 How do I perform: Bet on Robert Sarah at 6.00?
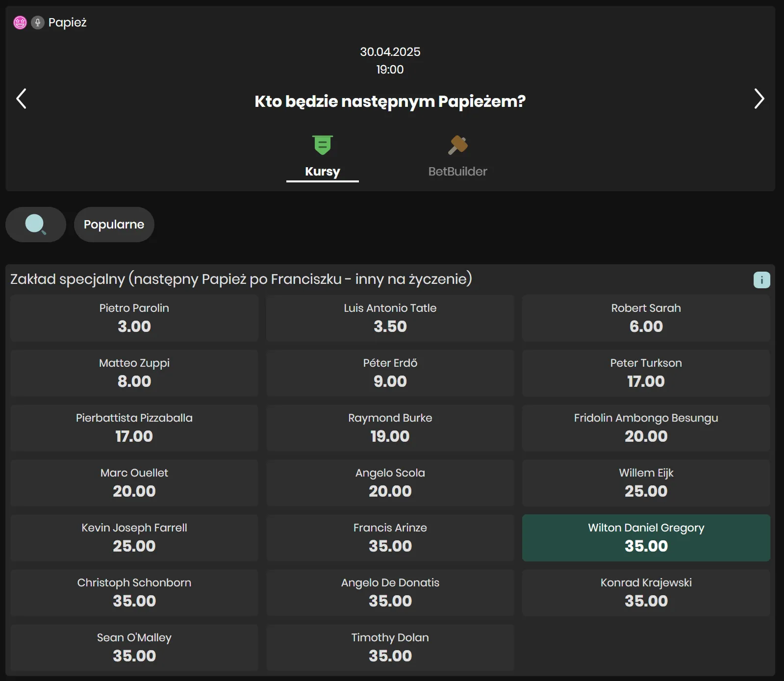[x=646, y=318]
